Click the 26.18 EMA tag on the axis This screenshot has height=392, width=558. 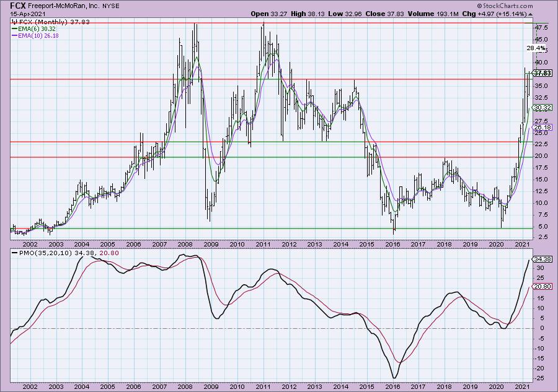542,127
